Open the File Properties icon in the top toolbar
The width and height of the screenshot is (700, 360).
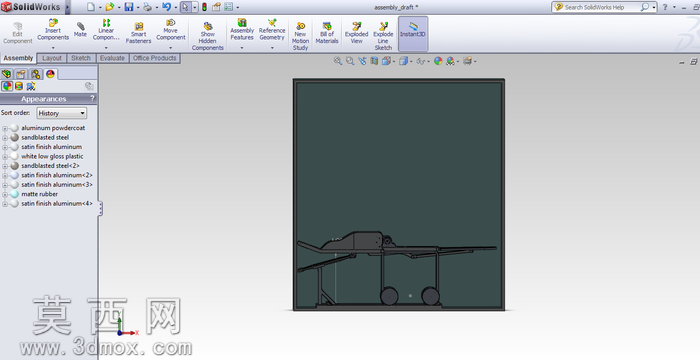pyautogui.click(x=217, y=7)
